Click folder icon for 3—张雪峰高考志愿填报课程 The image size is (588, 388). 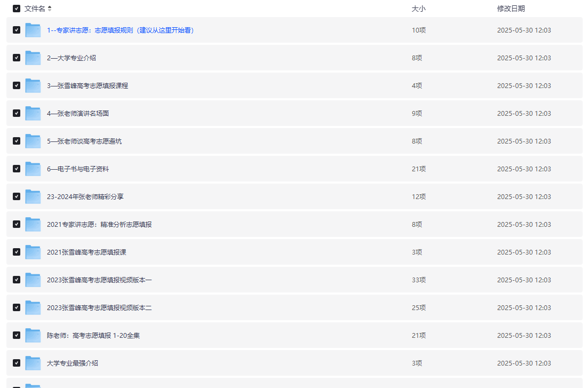point(33,85)
